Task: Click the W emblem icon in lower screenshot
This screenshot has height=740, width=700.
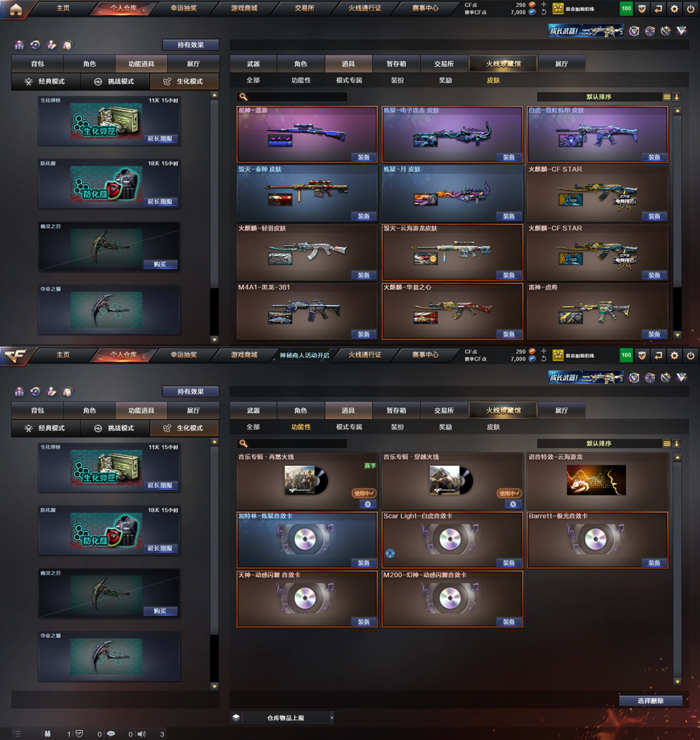Action: tap(682, 378)
